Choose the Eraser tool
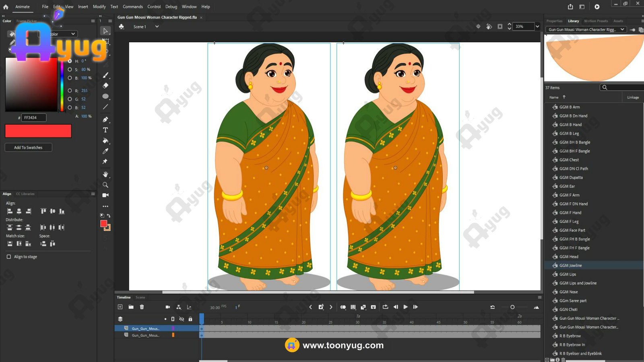Viewport: 644px width, 362px height. (105, 86)
